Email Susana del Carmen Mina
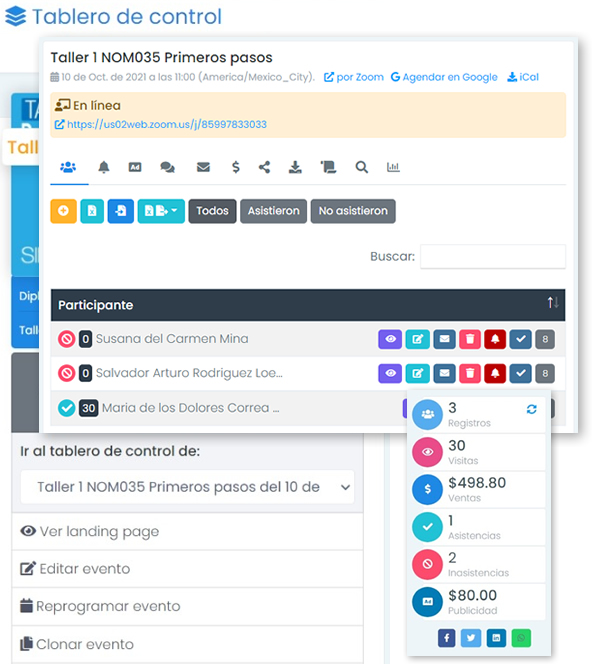The image size is (600, 664). pos(444,339)
